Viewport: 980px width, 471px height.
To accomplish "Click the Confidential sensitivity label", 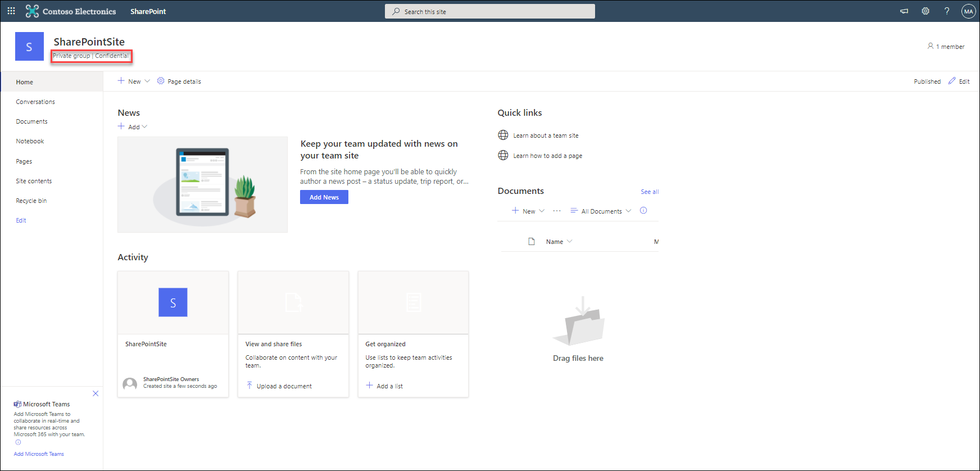I will click(x=112, y=56).
